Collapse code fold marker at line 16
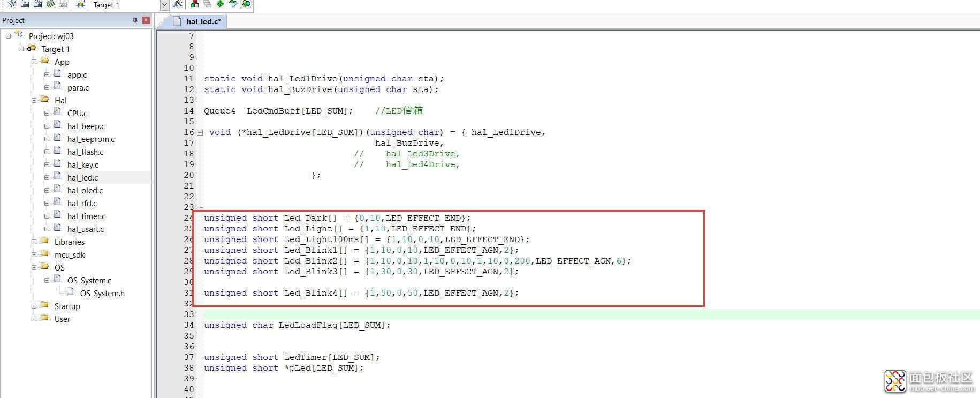Image resolution: width=980 pixels, height=398 pixels. (x=200, y=132)
